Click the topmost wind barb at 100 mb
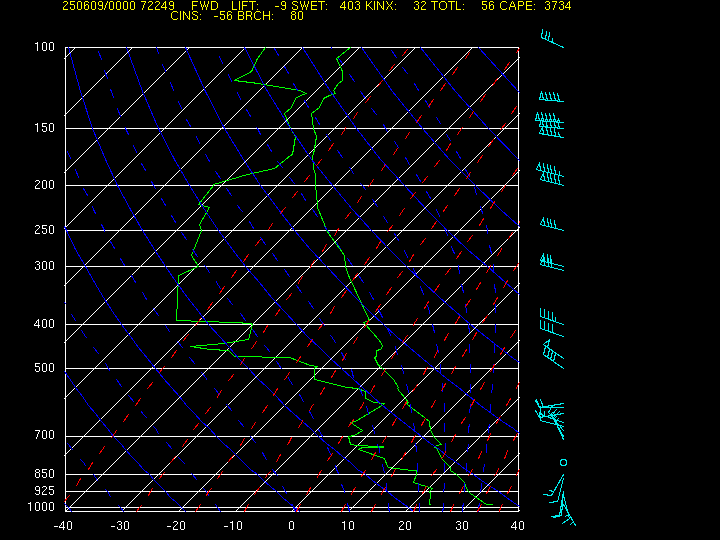The height and width of the screenshot is (540, 720). (552, 39)
